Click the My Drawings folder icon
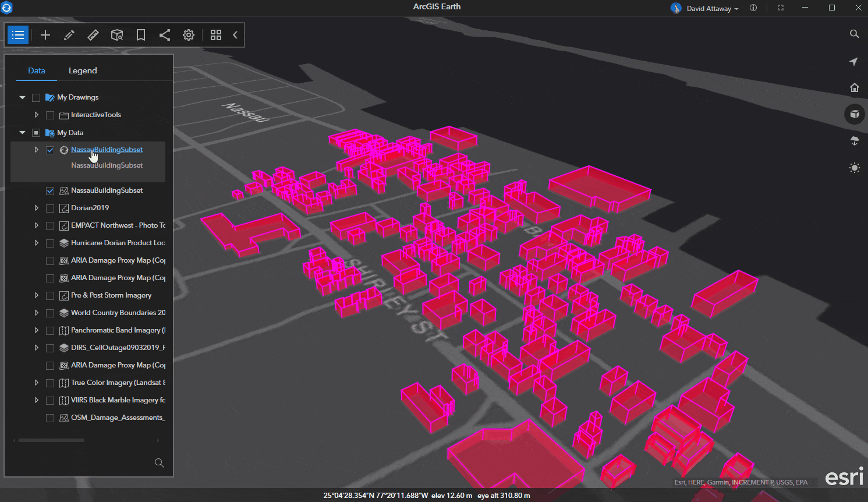The image size is (868, 502). (x=50, y=97)
